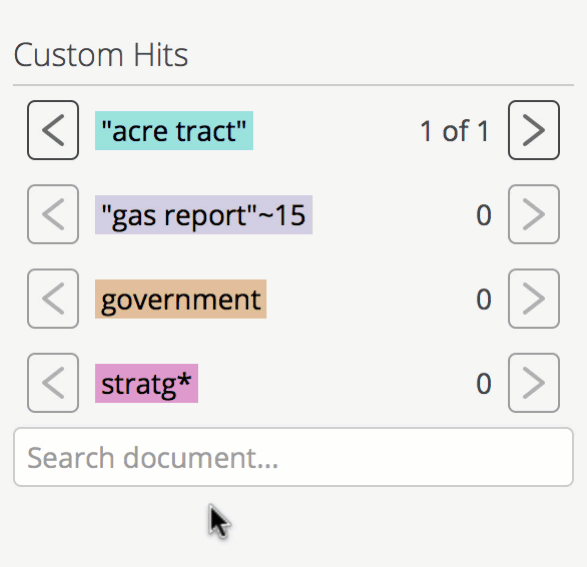This screenshot has width=587, height=567.
Task: Select next arrow beside stratg*
Action: [534, 383]
